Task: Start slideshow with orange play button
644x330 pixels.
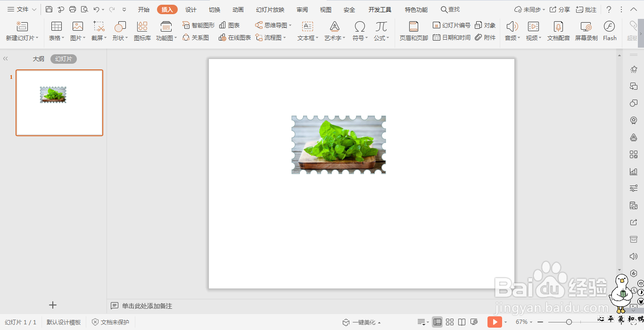Action: pos(495,322)
